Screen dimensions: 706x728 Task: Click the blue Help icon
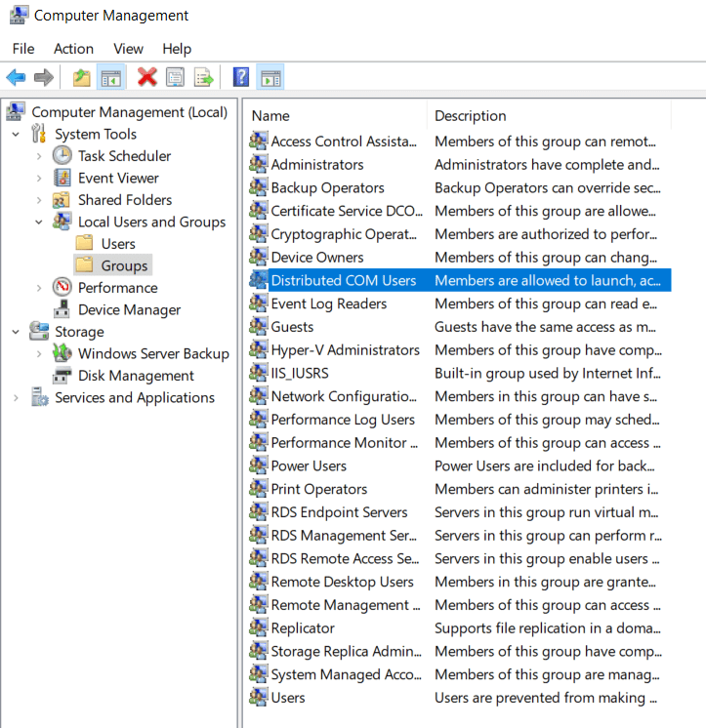pyautogui.click(x=241, y=77)
